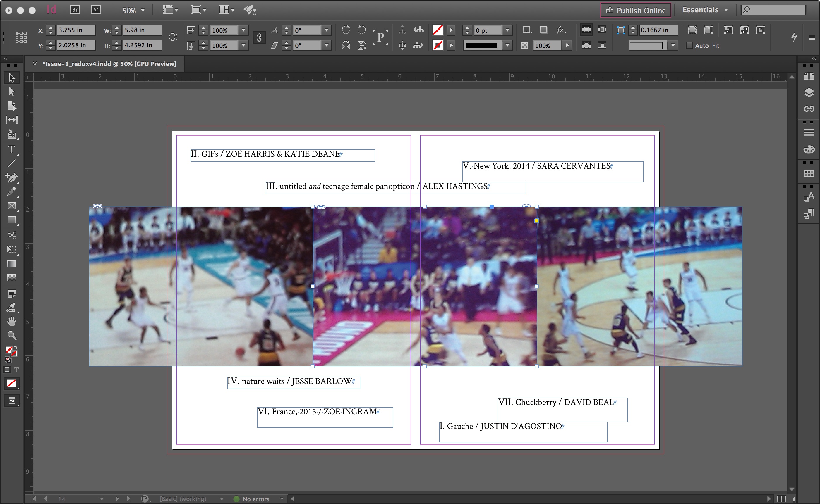Click the Apply None color swatch
This screenshot has width=820, height=504.
click(x=11, y=384)
